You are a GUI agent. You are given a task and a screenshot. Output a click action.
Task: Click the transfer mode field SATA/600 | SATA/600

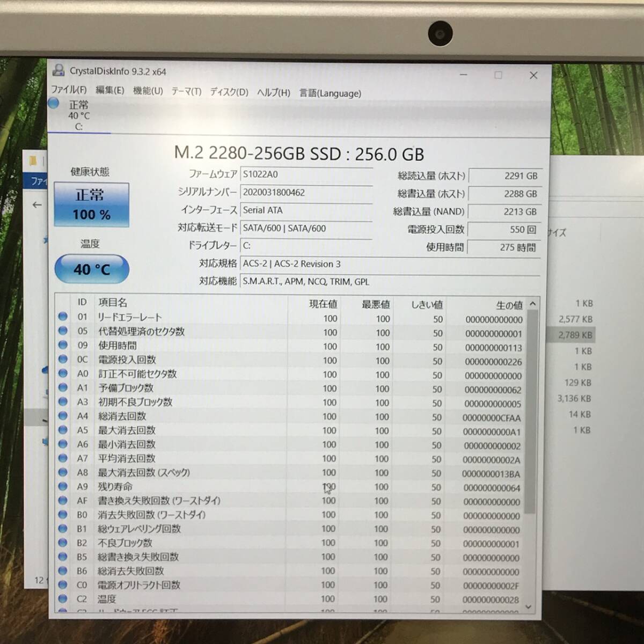[x=306, y=228]
